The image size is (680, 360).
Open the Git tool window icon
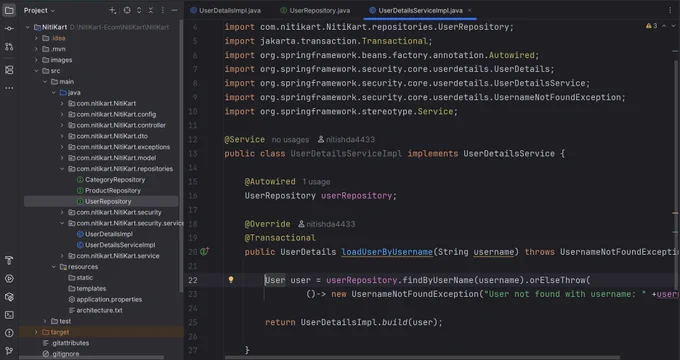[9, 351]
